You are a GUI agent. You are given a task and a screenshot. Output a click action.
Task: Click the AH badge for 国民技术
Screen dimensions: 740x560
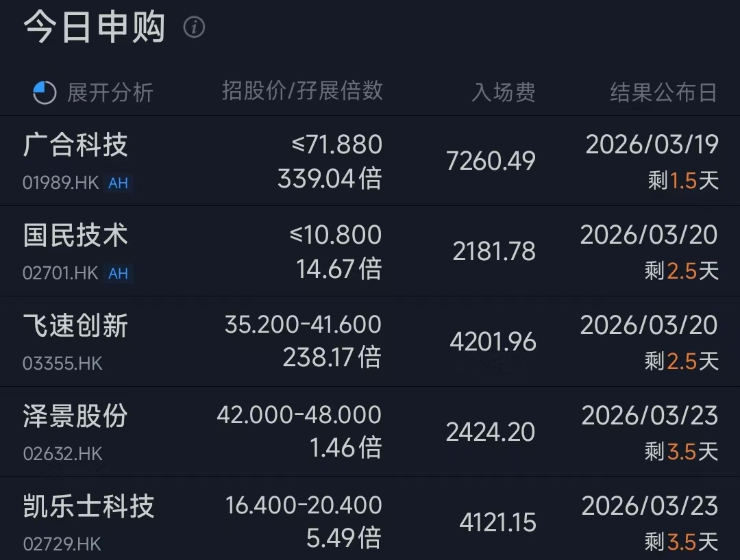click(x=118, y=273)
